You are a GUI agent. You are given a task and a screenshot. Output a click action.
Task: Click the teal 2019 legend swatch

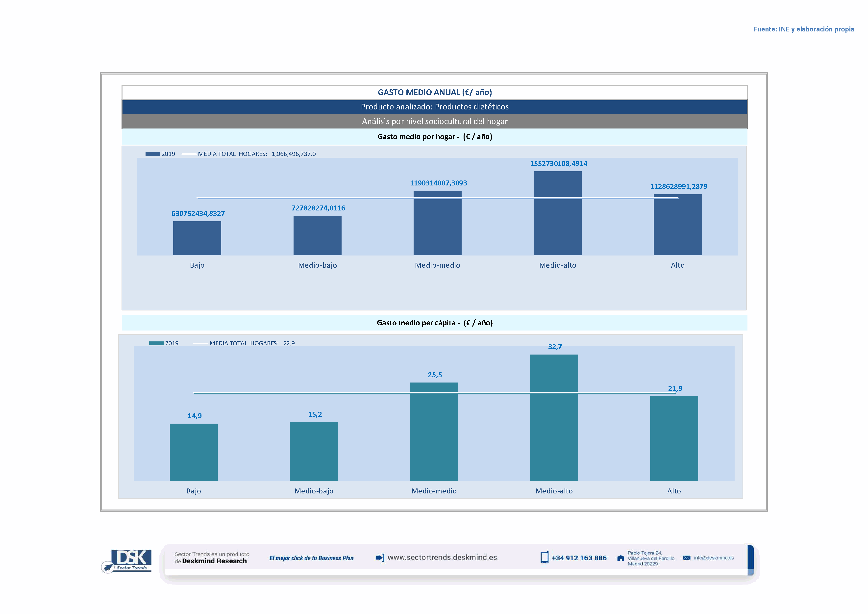click(x=156, y=344)
